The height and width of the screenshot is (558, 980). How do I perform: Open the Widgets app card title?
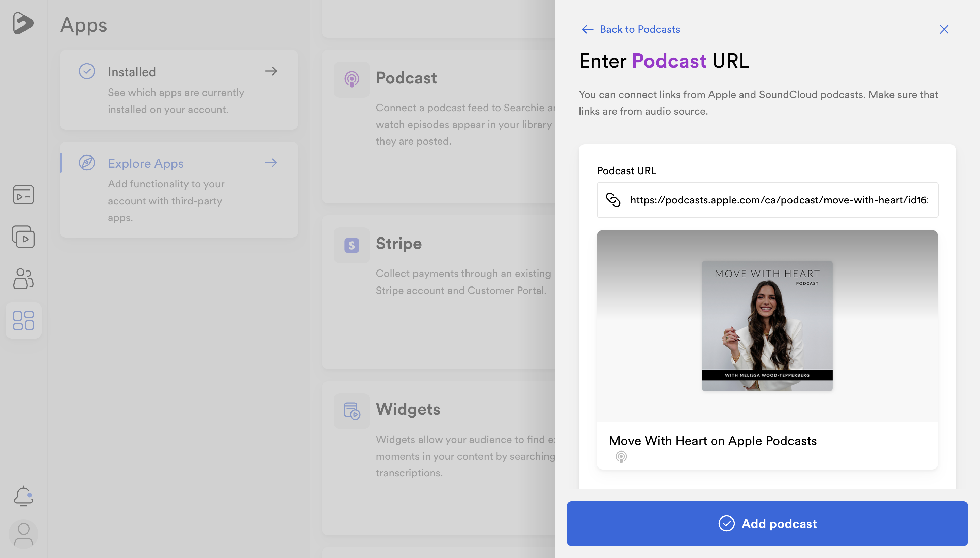(x=408, y=409)
